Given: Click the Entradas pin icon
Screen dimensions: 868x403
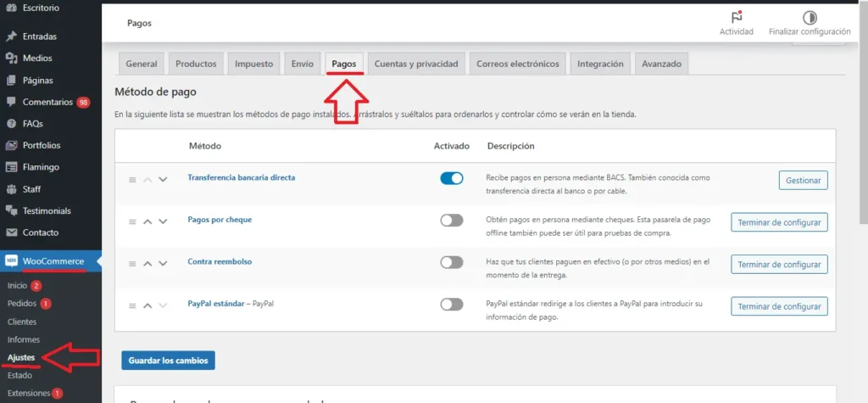Looking at the screenshot, I should [x=10, y=36].
